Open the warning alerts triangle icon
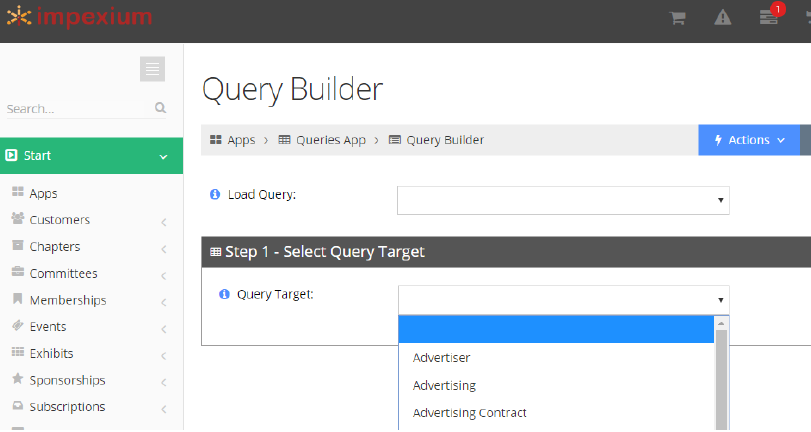 [x=723, y=18]
